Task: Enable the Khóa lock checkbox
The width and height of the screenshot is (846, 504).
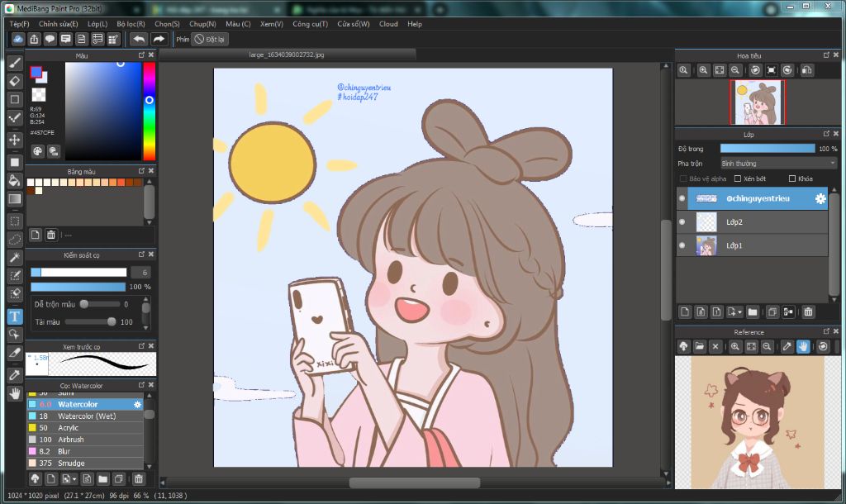Action: (792, 178)
